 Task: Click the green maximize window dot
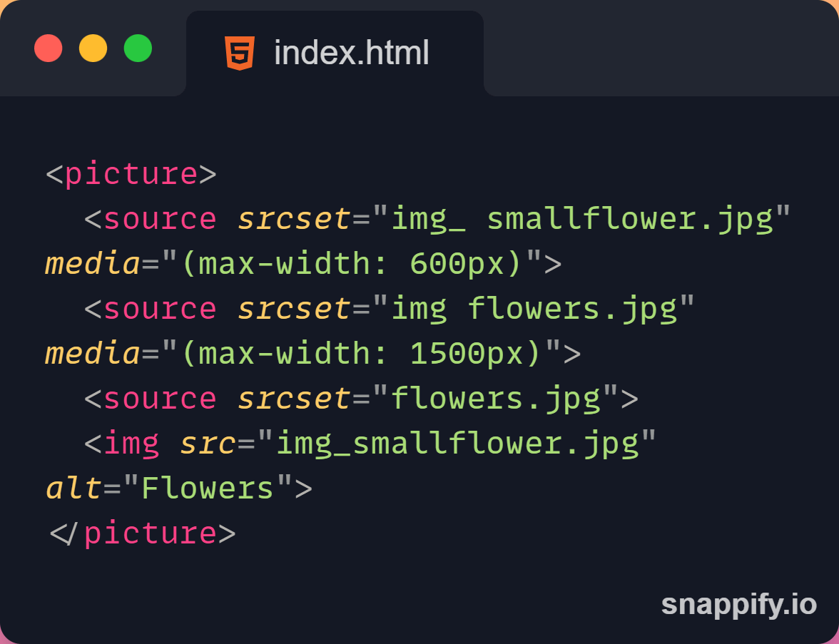click(x=138, y=48)
